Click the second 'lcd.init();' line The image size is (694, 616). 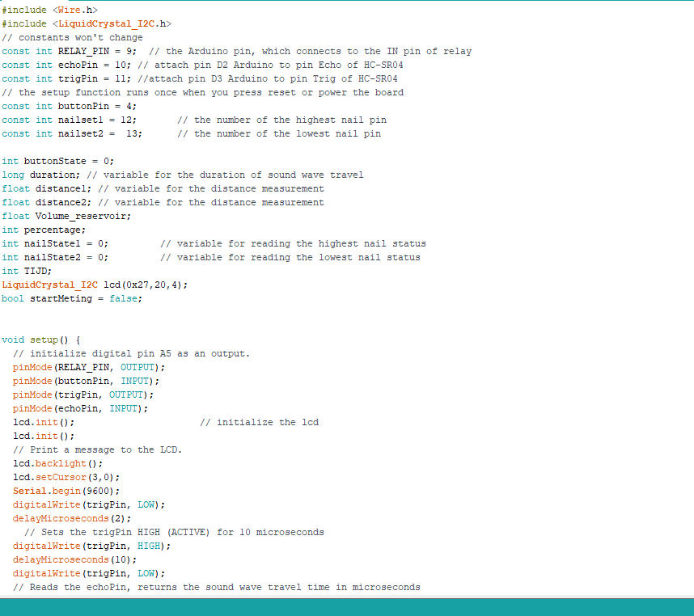pos(44,436)
